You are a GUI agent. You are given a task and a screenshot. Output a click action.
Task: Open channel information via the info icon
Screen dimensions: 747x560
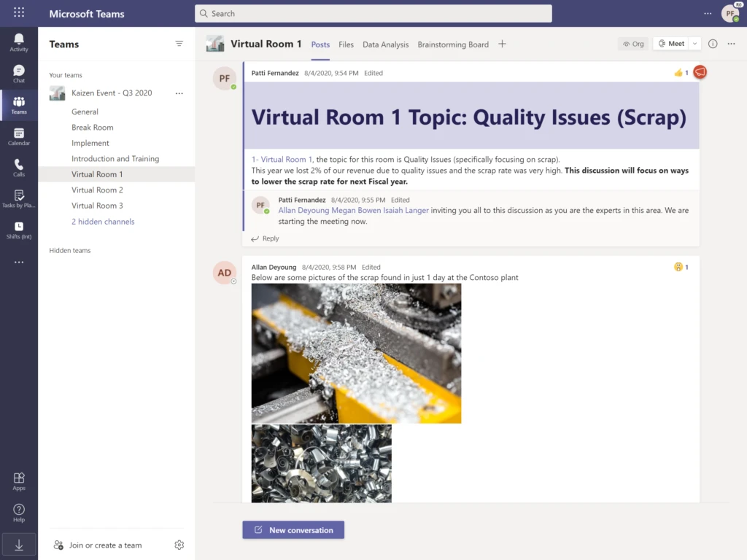point(713,44)
